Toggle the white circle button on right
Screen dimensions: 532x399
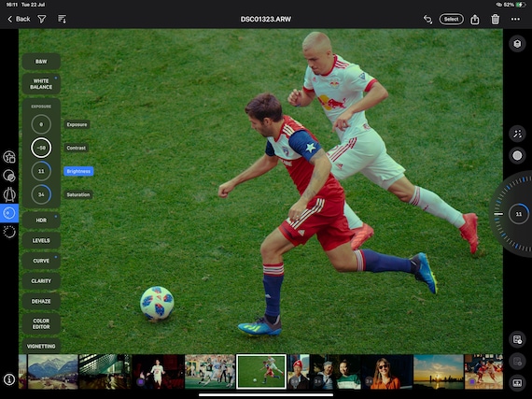pyautogui.click(x=517, y=155)
